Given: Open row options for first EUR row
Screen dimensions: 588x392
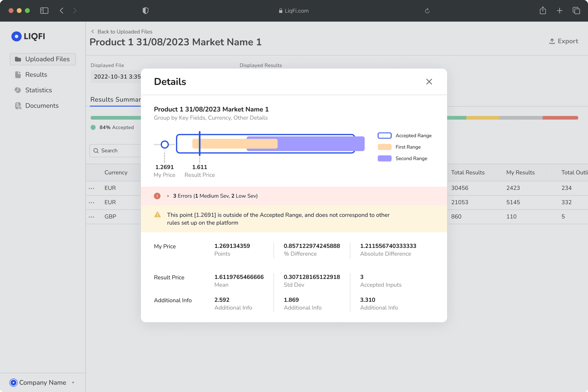Looking at the screenshot, I should pos(92,188).
